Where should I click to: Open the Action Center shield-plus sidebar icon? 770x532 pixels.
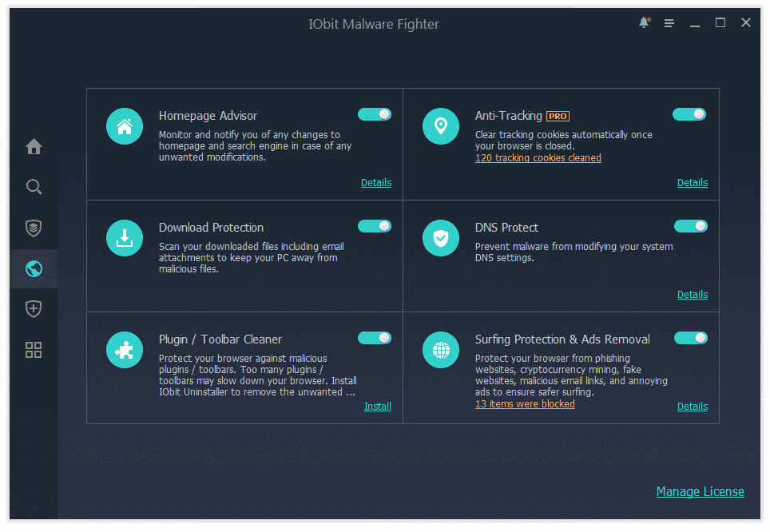point(34,309)
